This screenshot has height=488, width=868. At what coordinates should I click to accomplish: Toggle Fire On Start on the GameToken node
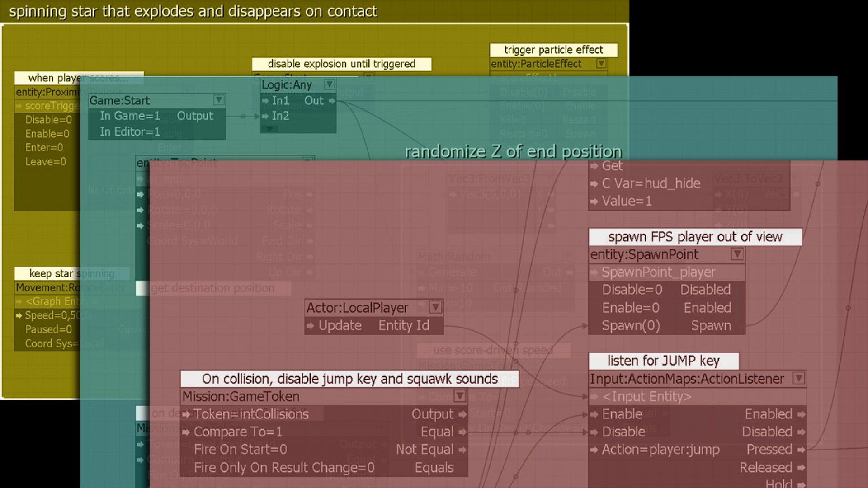tap(240, 449)
